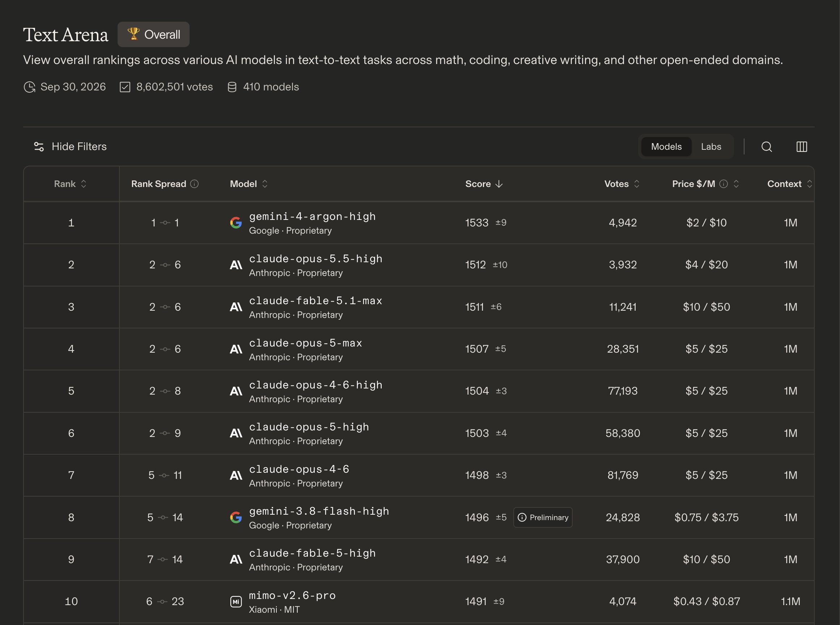Click the Google logo next to gemini-4-argon-high

[x=236, y=222]
